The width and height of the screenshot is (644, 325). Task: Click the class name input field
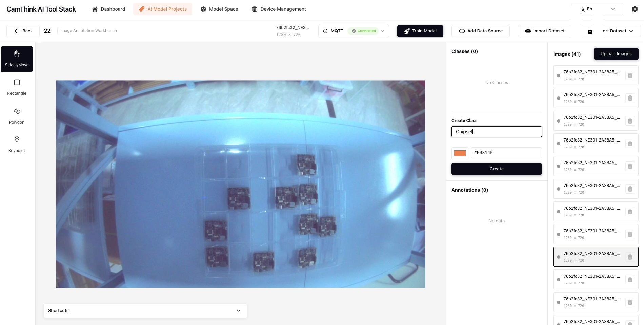coord(496,132)
